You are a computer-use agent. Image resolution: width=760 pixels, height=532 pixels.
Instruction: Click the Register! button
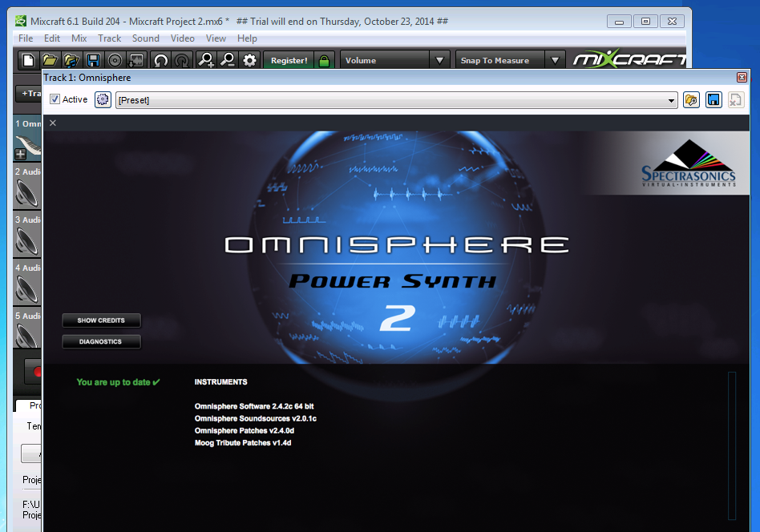289,61
